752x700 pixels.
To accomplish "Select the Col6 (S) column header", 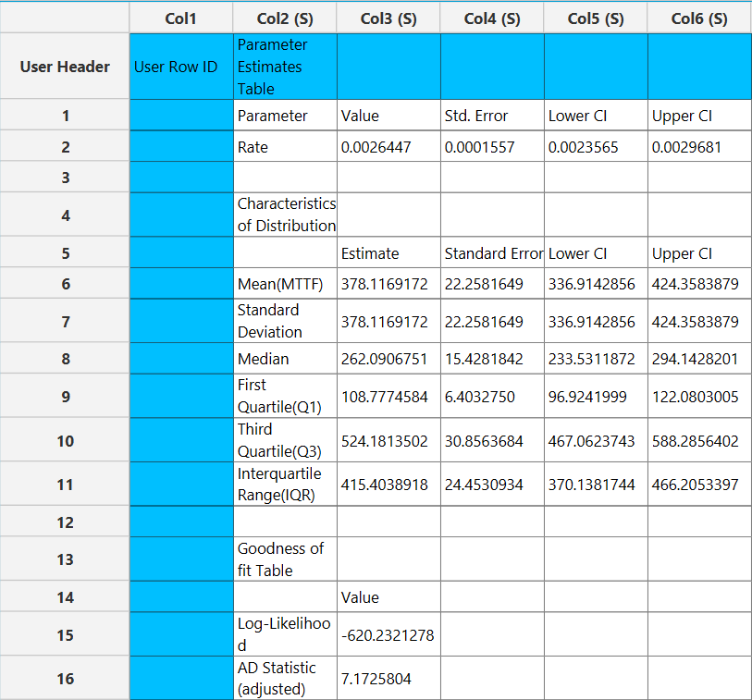I will coord(699,18).
